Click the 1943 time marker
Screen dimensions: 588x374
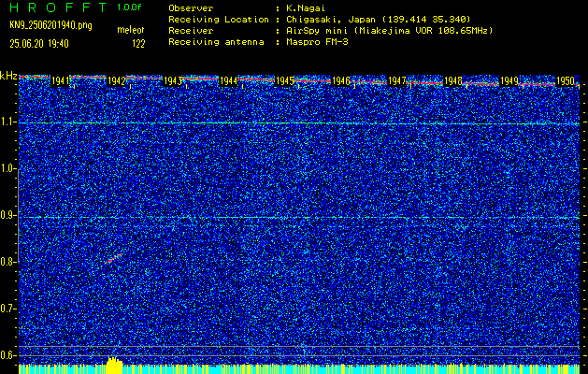pyautogui.click(x=173, y=80)
